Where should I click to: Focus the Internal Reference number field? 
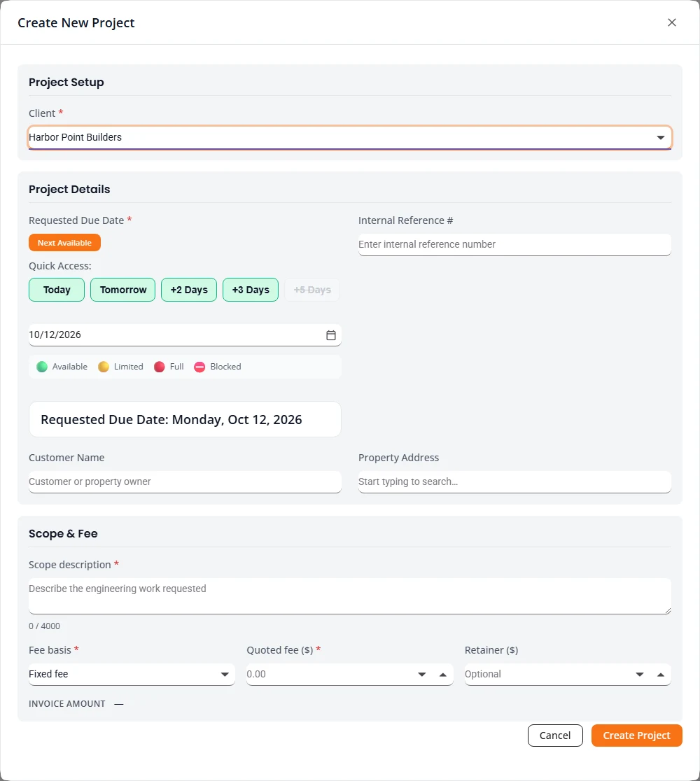click(514, 244)
